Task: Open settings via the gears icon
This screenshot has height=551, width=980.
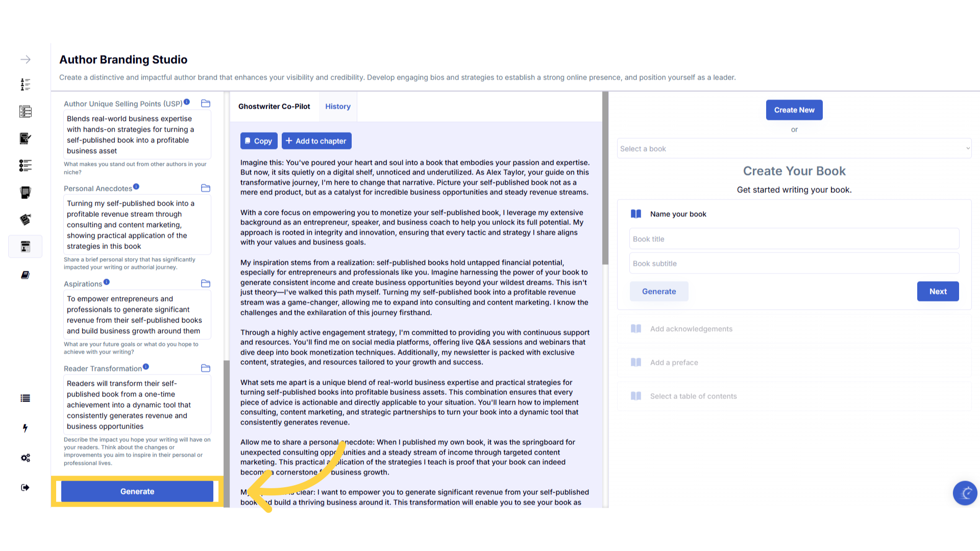Action: pos(25,458)
